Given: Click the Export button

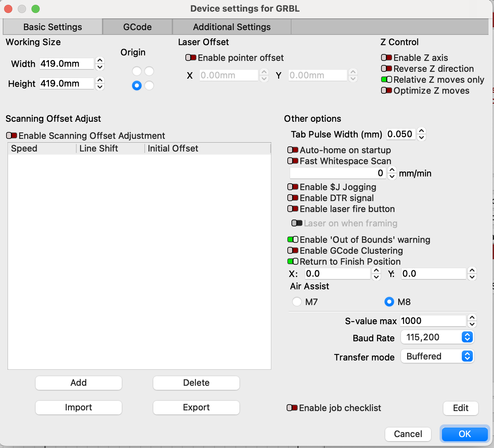Looking at the screenshot, I should (x=196, y=407).
